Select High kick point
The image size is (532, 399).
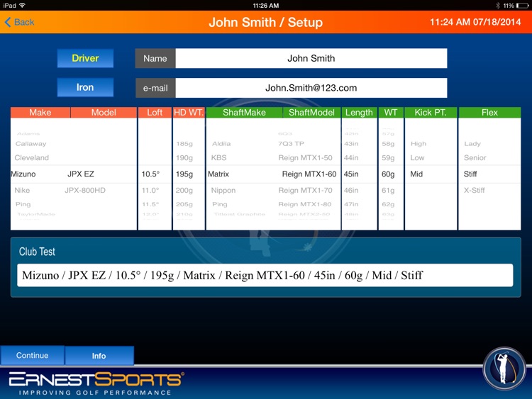[419, 144]
